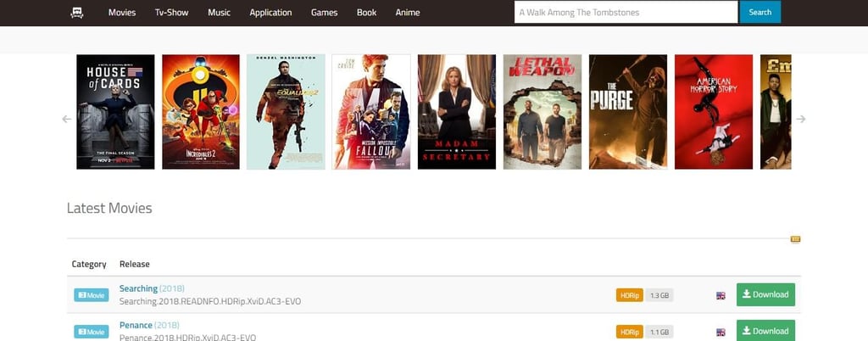The width and height of the screenshot is (868, 341).
Task: Click the HDRip tag on the Searching row
Action: point(630,295)
